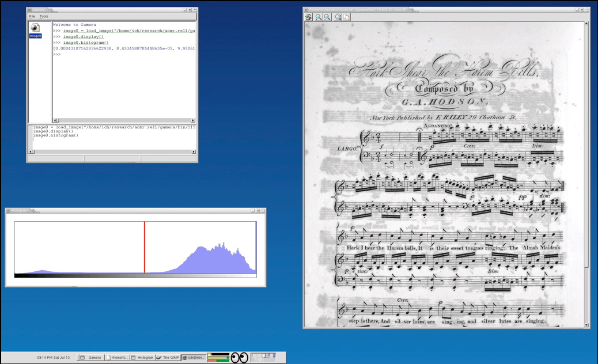The height and width of the screenshot is (364, 598).
Task: Close the image viewer window
Action: pos(306,10)
